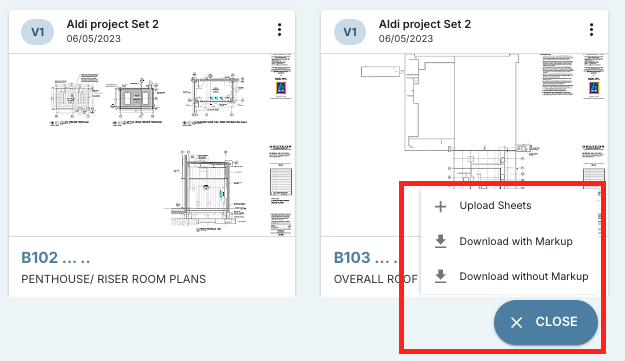Viewport: 625px width, 361px height.
Task: Choose Download with Markup
Action: [509, 241]
